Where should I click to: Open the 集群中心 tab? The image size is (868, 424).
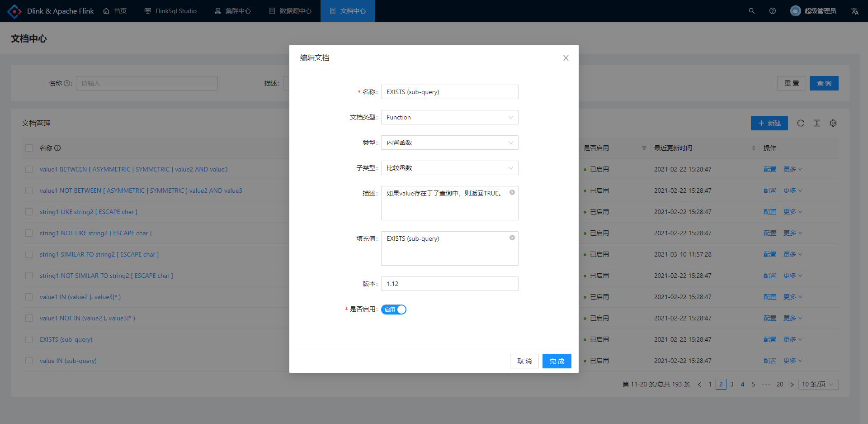(x=233, y=11)
